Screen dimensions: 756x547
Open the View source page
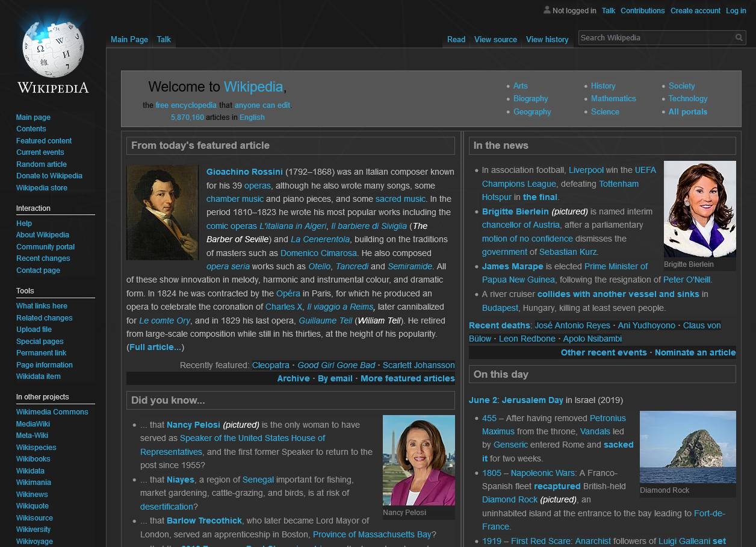(495, 39)
